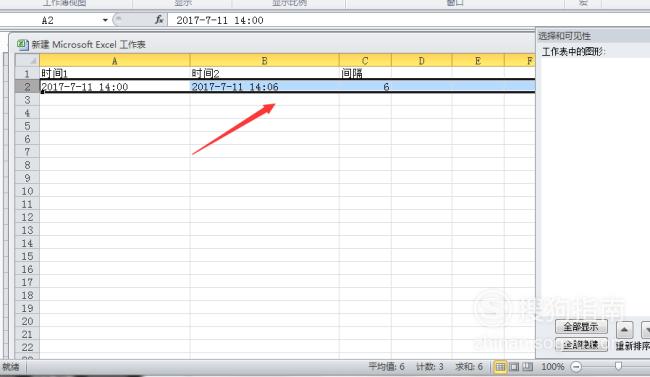The width and height of the screenshot is (650, 377).
Task: Click cell A2 with 2017-7-11 14:00
Action: click(114, 86)
